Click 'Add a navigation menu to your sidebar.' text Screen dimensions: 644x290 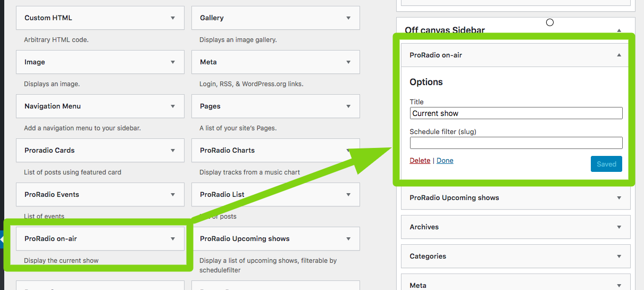pyautogui.click(x=82, y=128)
